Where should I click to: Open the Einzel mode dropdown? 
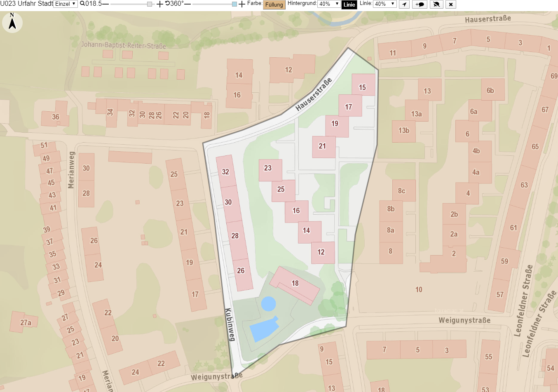click(x=66, y=4)
